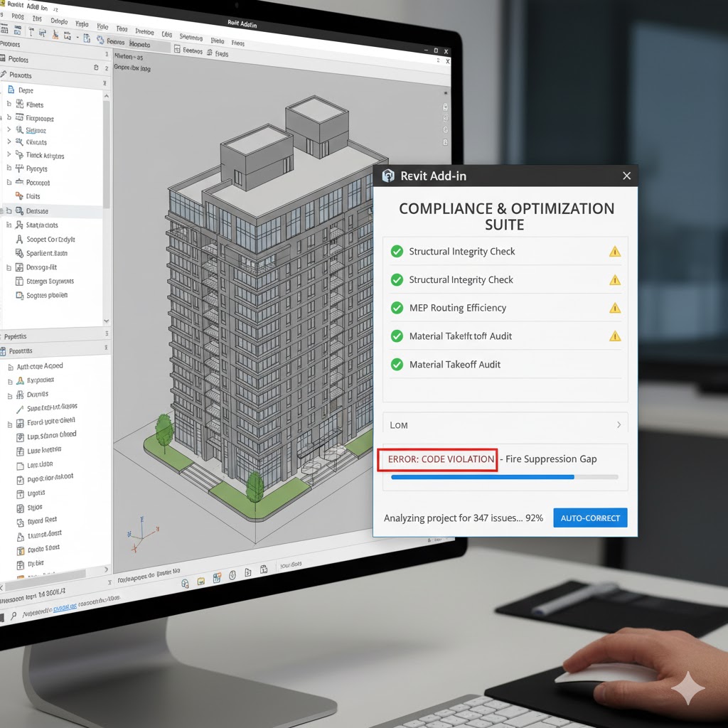Toggle green check for MEP Routing Efficiency
Viewport: 728px width, 728px height.
point(397,308)
